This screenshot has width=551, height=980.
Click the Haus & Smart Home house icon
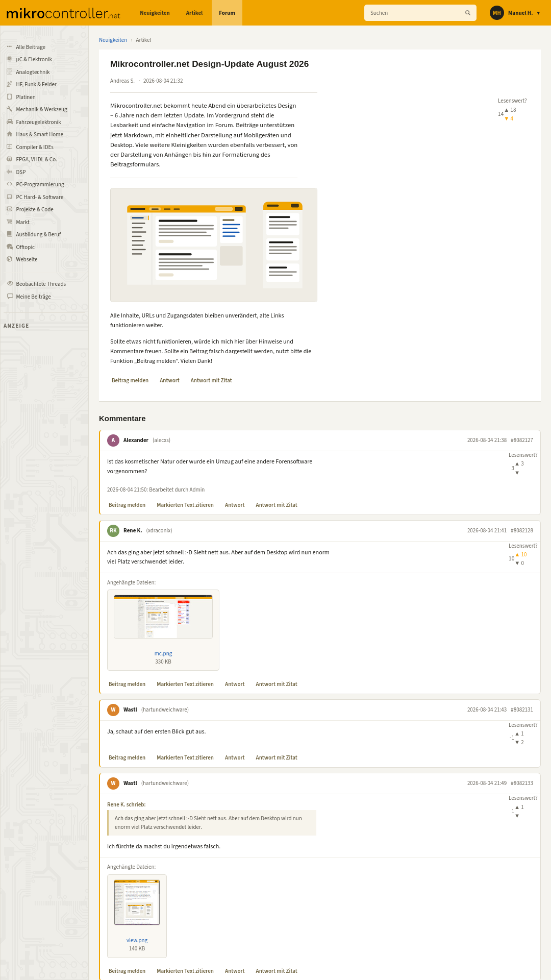pyautogui.click(x=9, y=134)
